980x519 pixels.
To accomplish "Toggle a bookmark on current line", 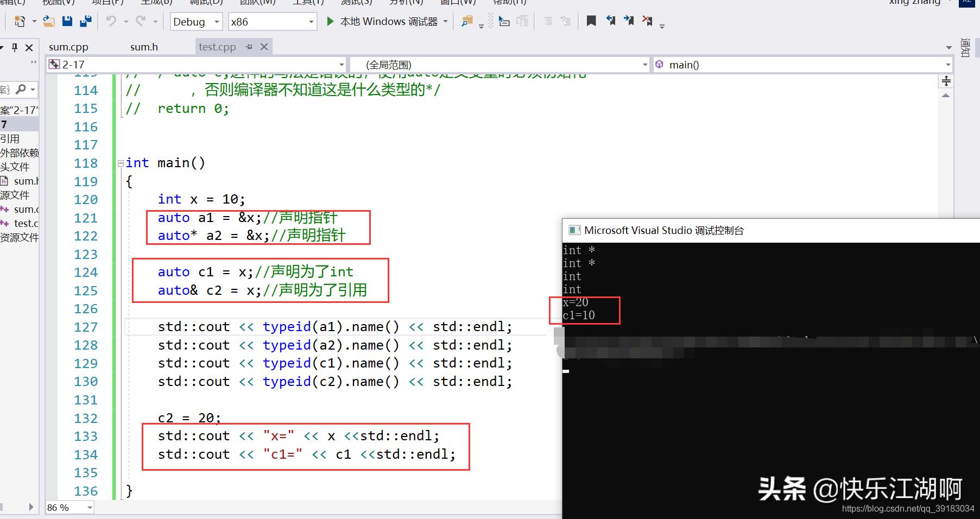I will click(591, 21).
